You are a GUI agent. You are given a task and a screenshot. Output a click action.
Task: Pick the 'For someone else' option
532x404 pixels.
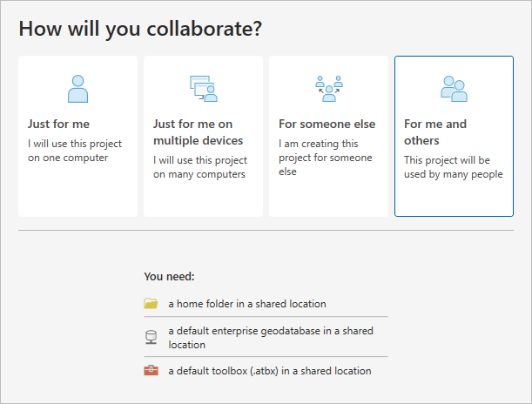click(x=328, y=136)
